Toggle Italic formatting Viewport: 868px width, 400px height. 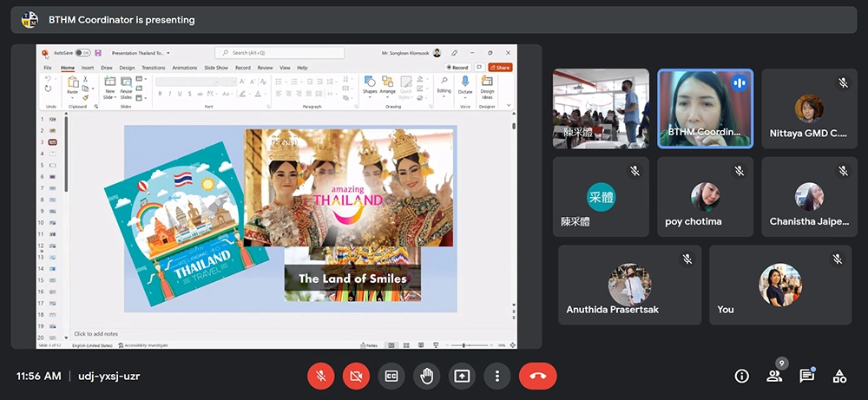(x=170, y=94)
